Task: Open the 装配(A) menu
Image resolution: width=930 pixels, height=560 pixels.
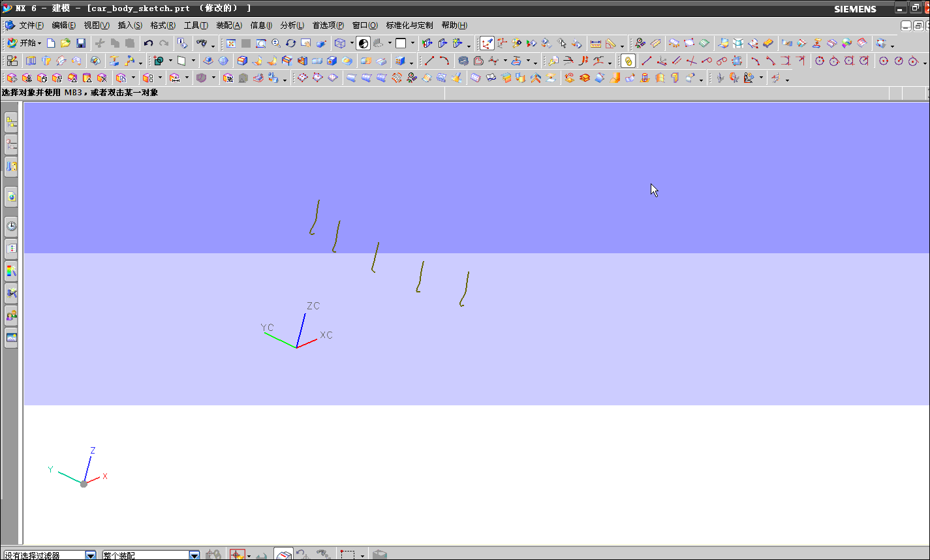Action: pos(229,25)
